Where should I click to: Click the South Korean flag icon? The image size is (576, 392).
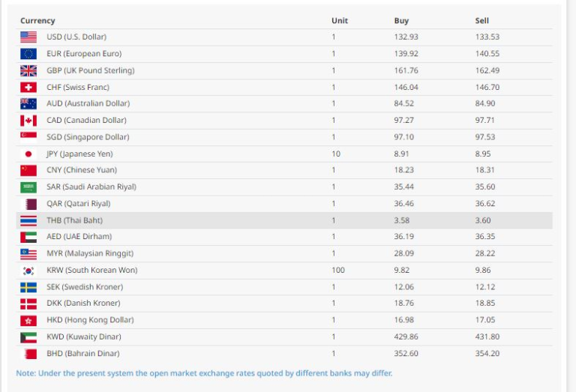point(28,271)
